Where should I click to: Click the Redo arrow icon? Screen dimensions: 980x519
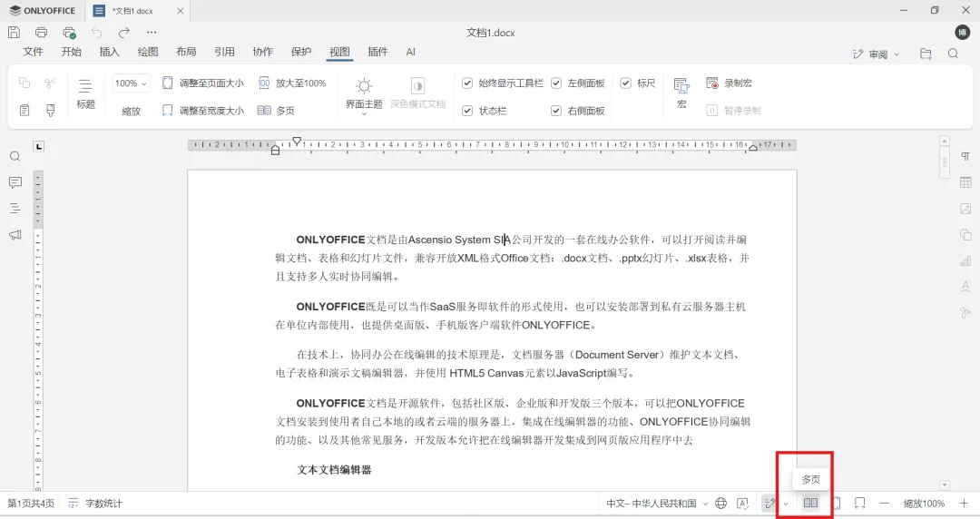123,33
